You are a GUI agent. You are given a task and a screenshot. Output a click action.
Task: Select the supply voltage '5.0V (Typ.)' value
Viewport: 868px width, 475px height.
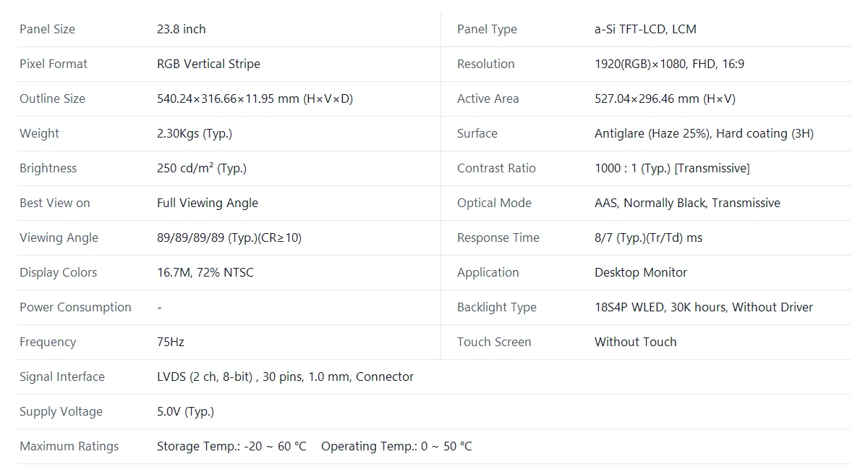(186, 411)
